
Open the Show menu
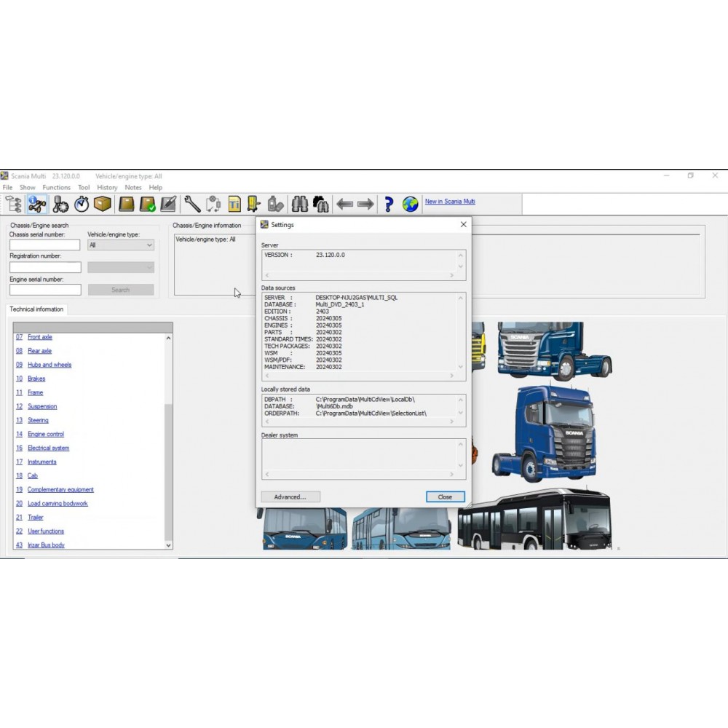pos(28,188)
